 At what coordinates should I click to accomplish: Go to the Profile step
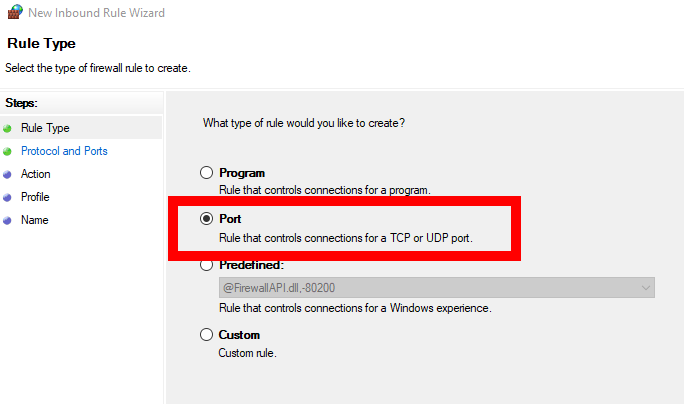tap(35, 197)
